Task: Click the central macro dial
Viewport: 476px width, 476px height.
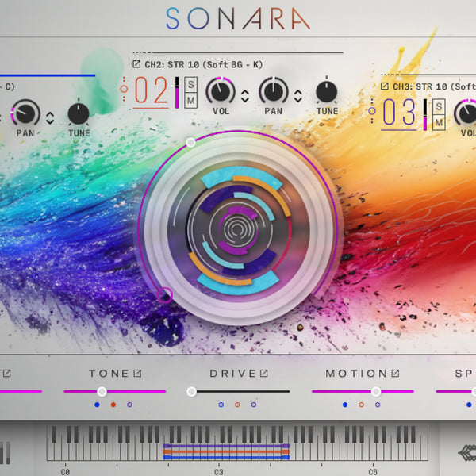Action: tap(238, 229)
